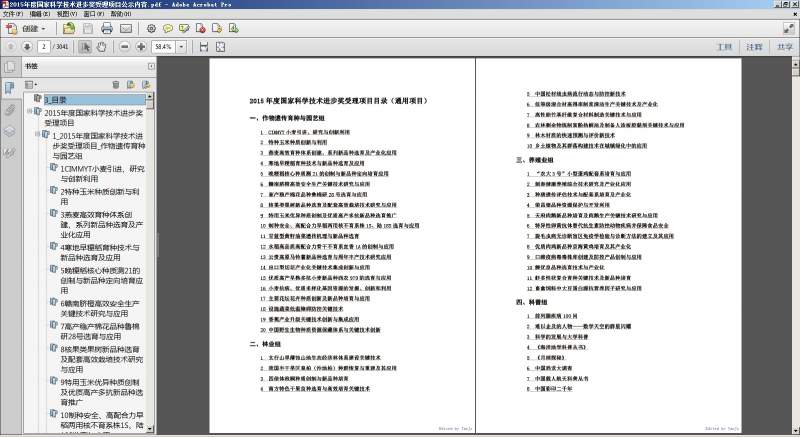This screenshot has height=437, width=800.
Task: Collapse the 2015年度国家科学技术进步奖受理项目 bookmark
Action: click(x=30, y=111)
